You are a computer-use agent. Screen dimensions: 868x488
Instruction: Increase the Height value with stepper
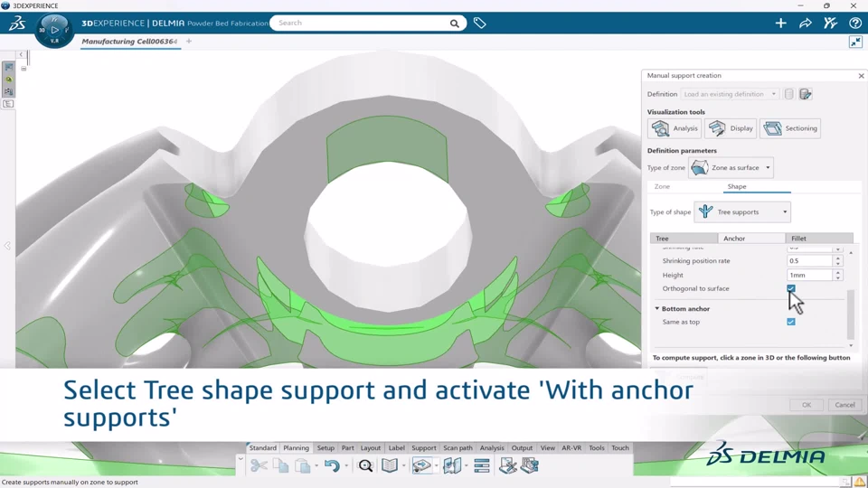tap(838, 272)
